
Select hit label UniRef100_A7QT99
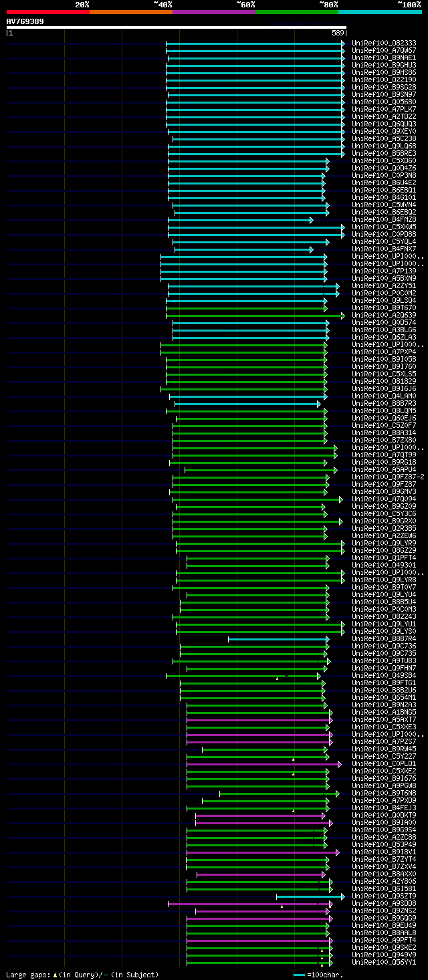[x=384, y=455]
